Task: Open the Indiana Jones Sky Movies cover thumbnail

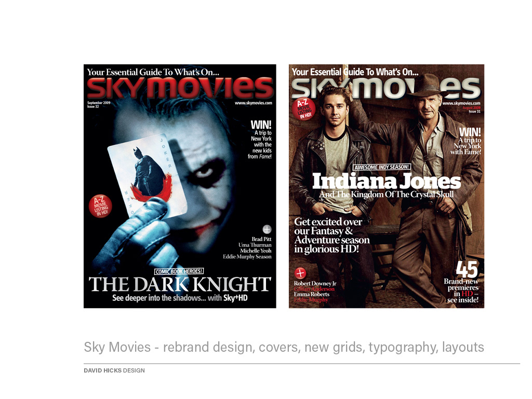Action: pos(387,187)
